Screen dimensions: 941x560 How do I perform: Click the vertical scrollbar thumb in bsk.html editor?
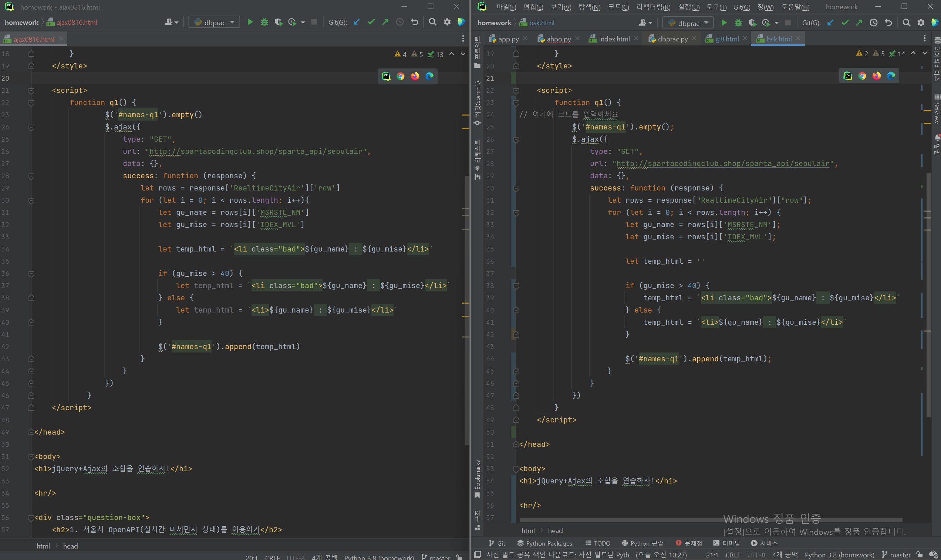coord(928,295)
